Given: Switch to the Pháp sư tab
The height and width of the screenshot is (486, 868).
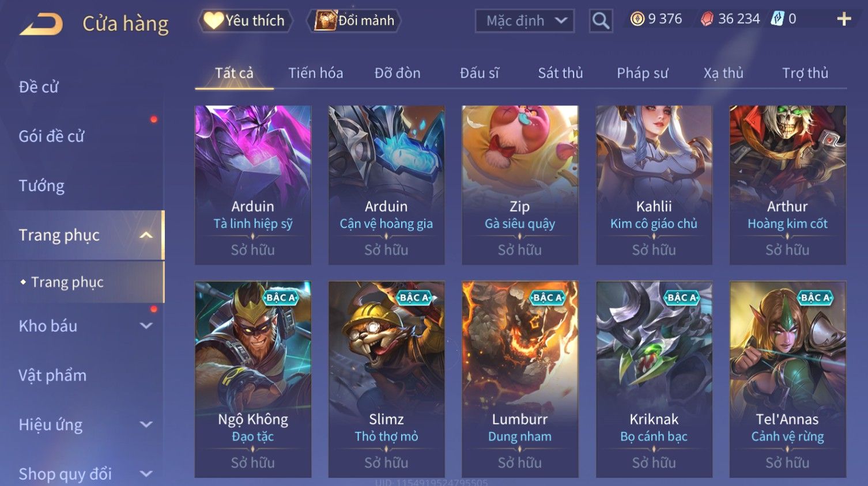Looking at the screenshot, I should (x=643, y=73).
